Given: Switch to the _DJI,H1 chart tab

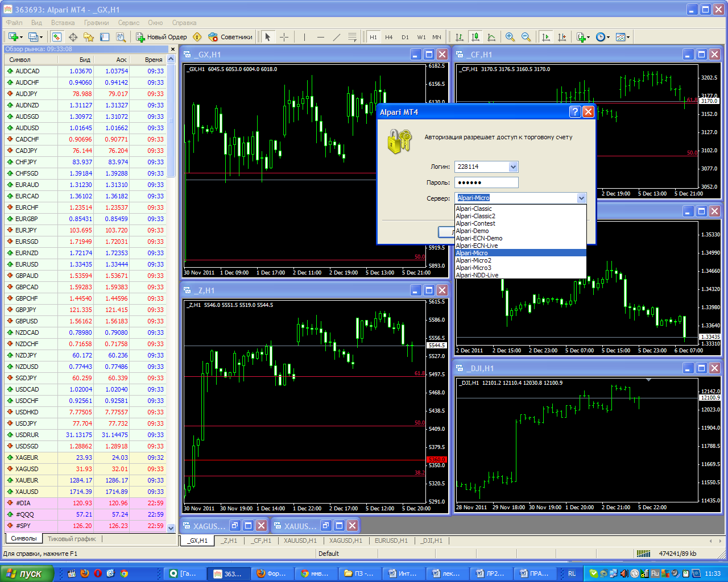Looking at the screenshot, I should pyautogui.click(x=432, y=541).
